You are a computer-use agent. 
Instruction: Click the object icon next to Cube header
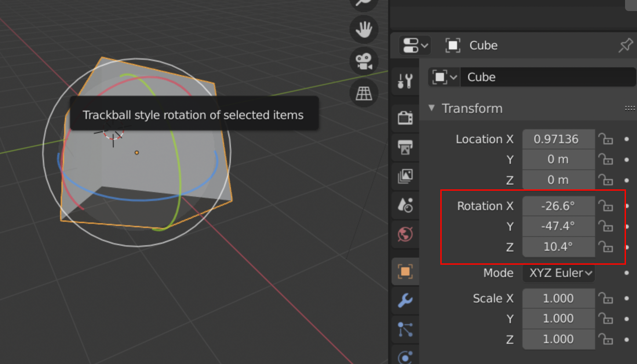[x=453, y=45]
